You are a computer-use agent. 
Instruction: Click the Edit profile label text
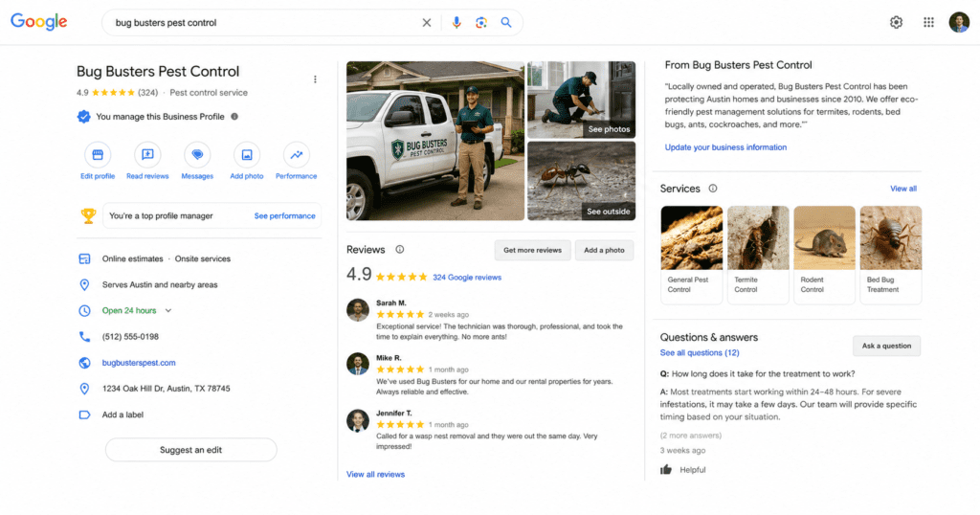(98, 176)
